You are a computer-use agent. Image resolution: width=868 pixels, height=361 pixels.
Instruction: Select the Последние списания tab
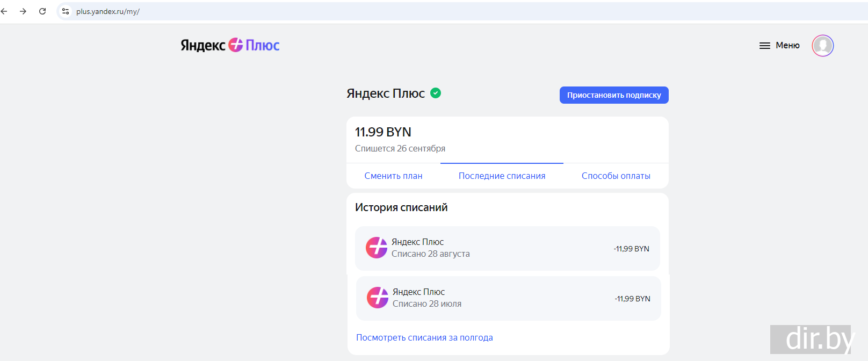pyautogui.click(x=502, y=176)
